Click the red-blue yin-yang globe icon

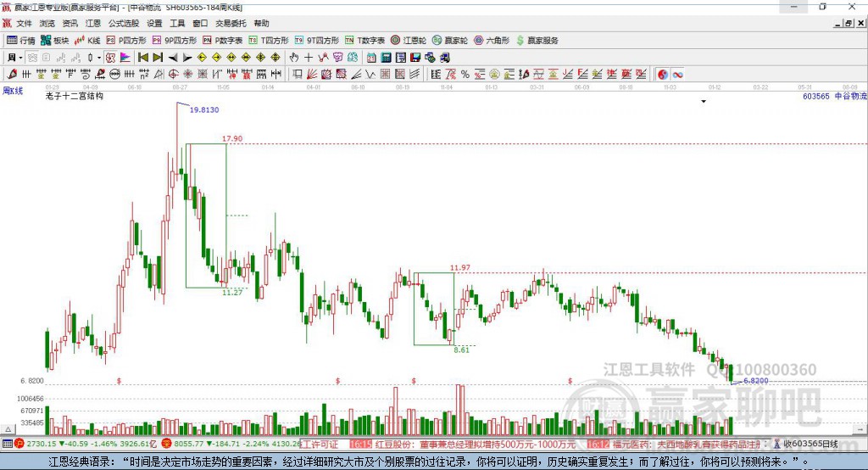click(x=663, y=75)
